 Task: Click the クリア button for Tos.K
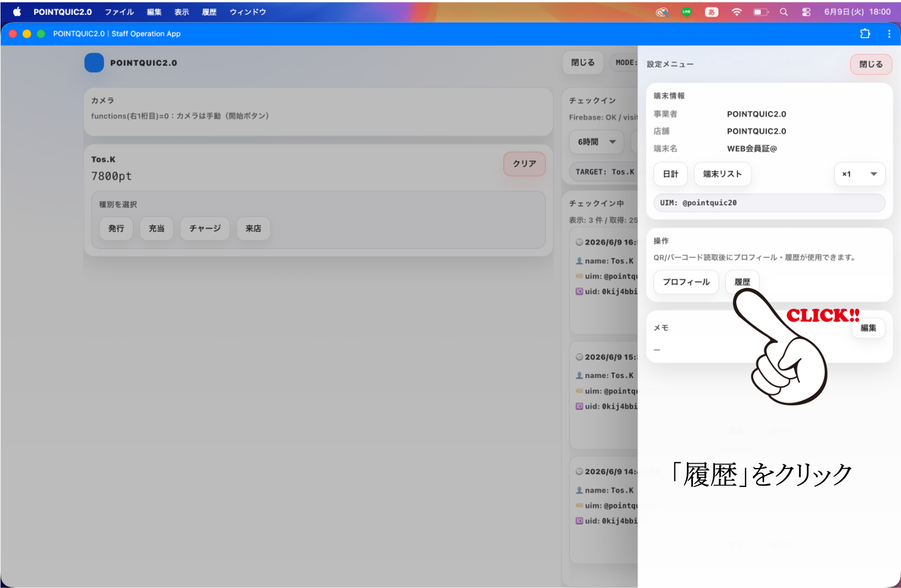(x=525, y=164)
